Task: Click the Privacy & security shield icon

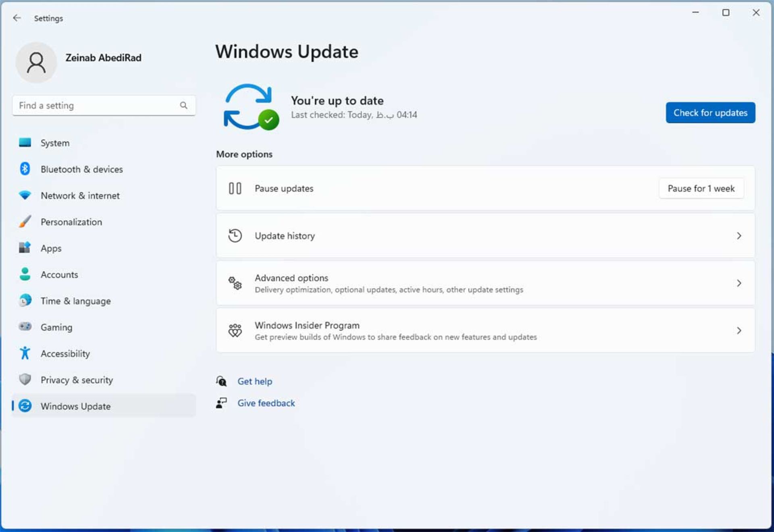Action: [25, 380]
